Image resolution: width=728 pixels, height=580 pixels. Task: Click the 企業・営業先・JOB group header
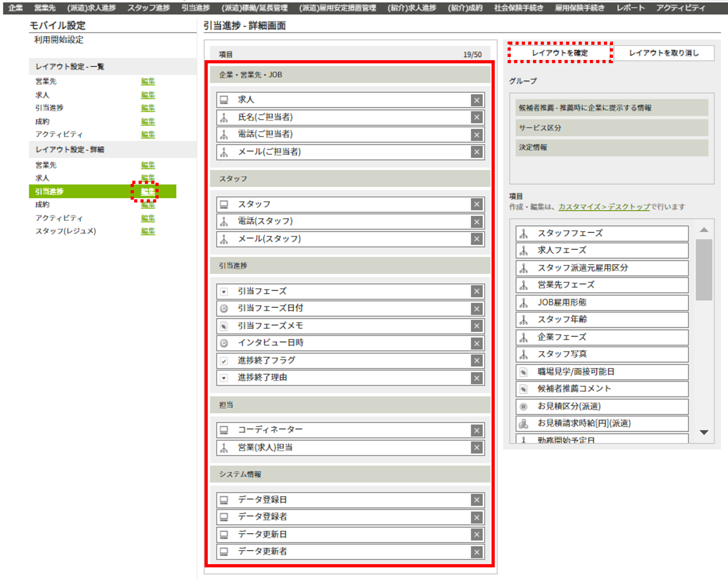[350, 75]
